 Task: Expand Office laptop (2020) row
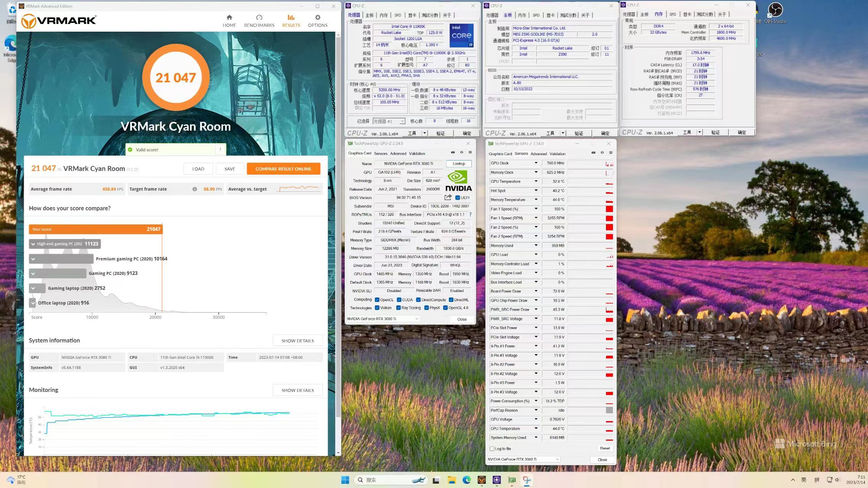(33, 303)
